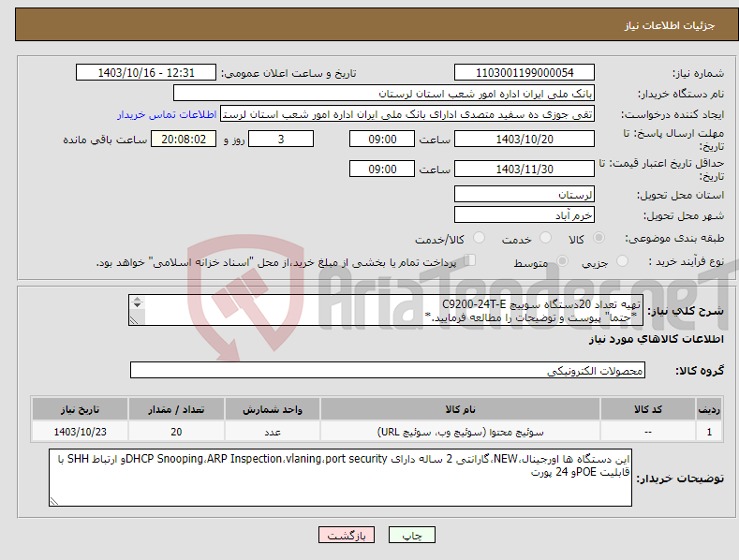This screenshot has height=560, width=739.
Task: Click the واحد شمارش column header
Action: click(x=273, y=409)
